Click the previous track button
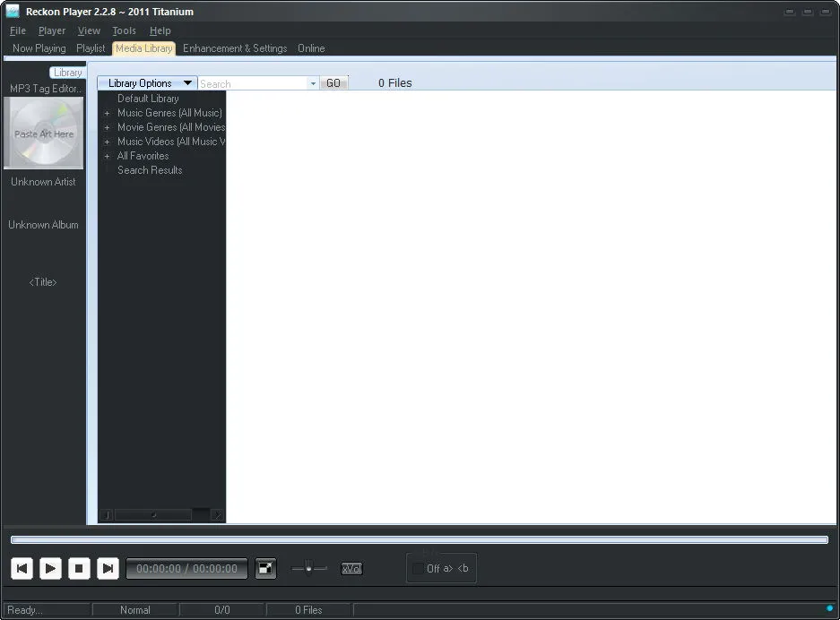 click(x=22, y=569)
